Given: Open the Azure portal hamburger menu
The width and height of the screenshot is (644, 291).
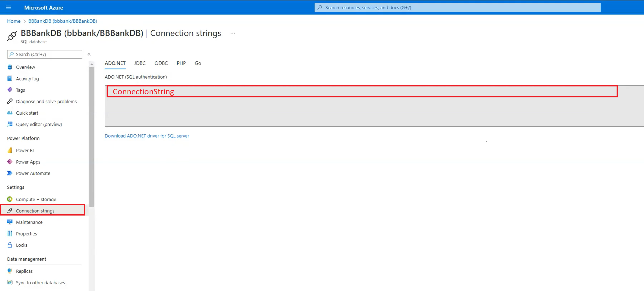Looking at the screenshot, I should point(9,7).
